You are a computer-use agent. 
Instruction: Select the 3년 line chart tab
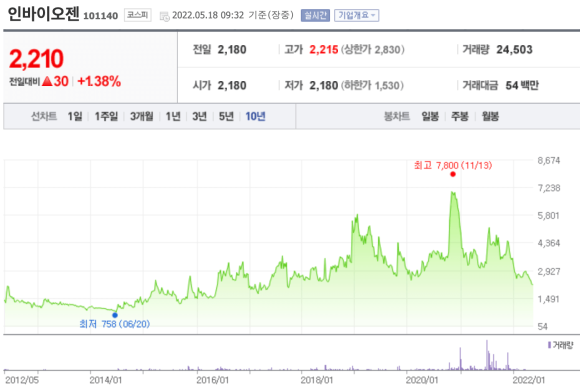[199, 117]
